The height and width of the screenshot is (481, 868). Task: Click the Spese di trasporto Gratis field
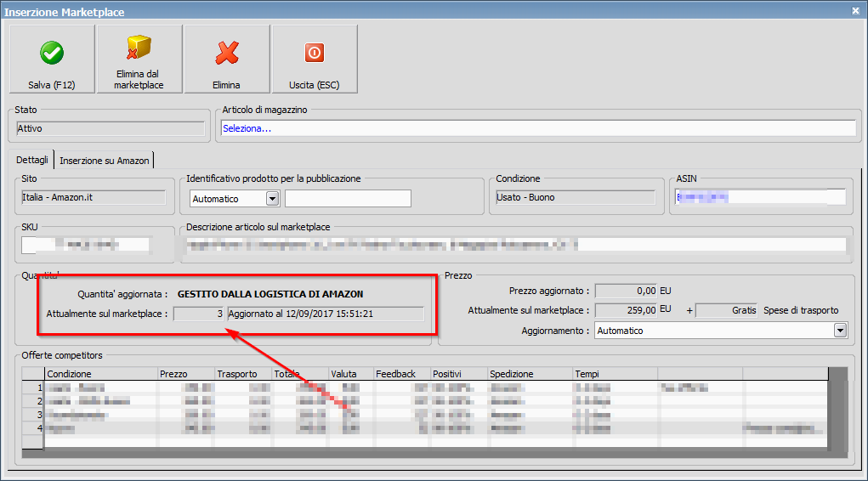(727, 310)
